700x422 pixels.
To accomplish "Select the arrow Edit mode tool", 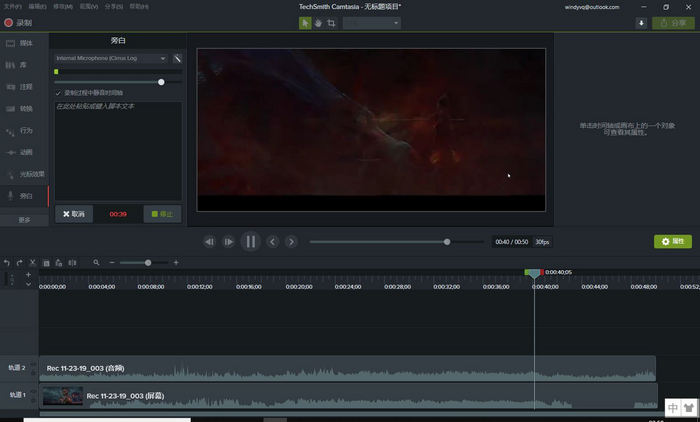I will 305,23.
